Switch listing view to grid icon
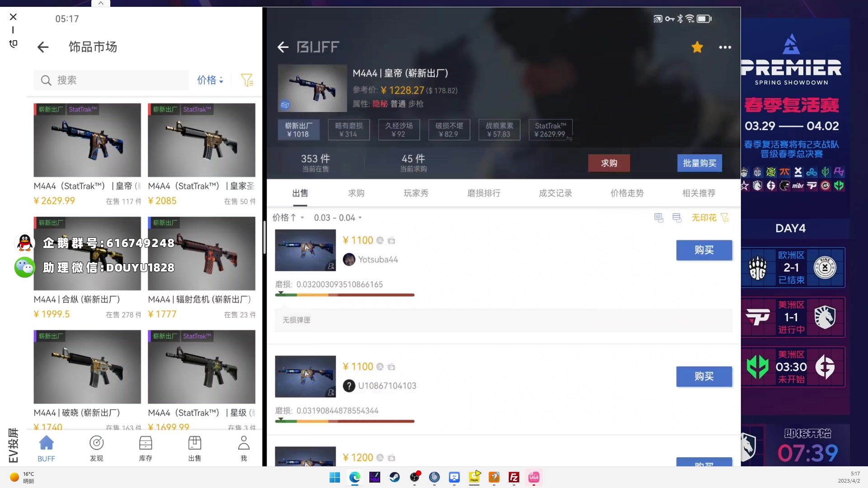This screenshot has height=488, width=868. click(x=659, y=218)
